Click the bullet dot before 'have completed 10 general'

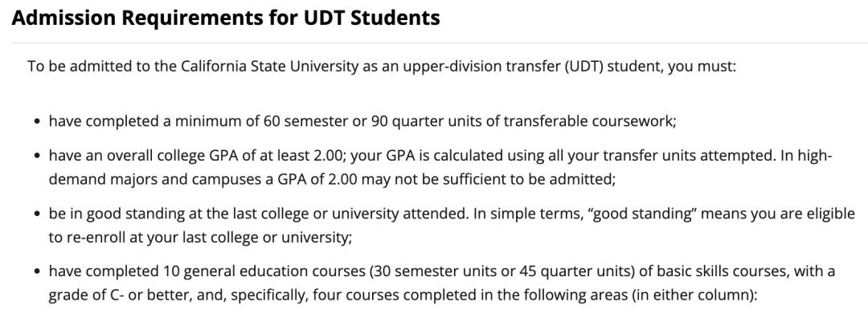tap(37, 271)
